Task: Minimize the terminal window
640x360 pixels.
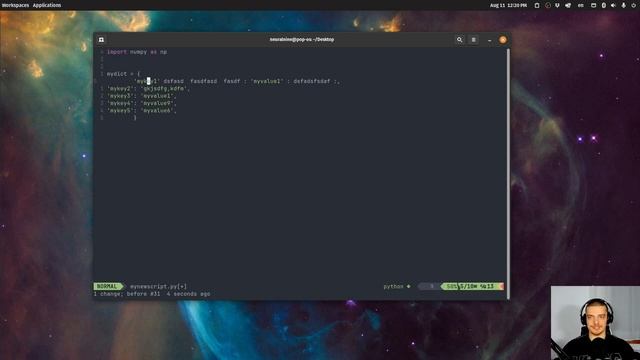Action: (489, 40)
